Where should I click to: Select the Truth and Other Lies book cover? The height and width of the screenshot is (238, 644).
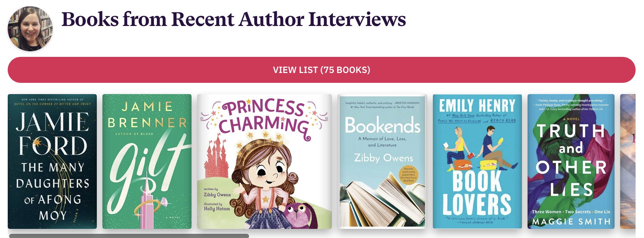[x=571, y=161]
